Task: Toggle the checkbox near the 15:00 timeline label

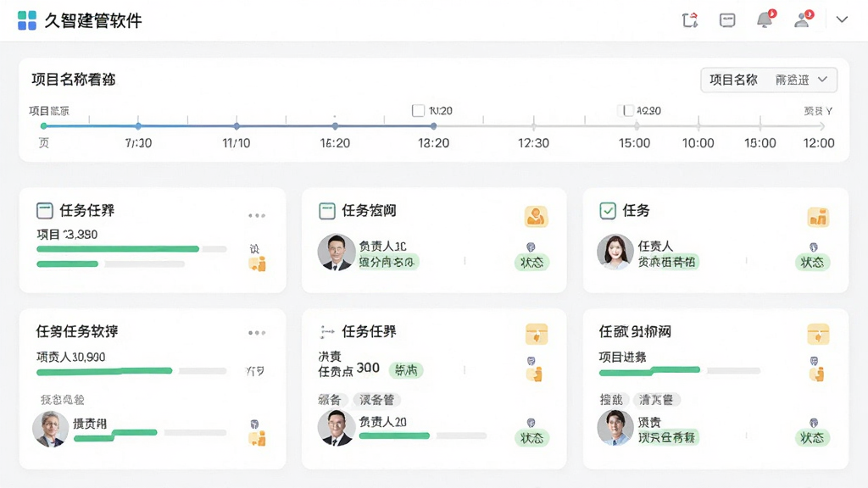Action: [628, 111]
